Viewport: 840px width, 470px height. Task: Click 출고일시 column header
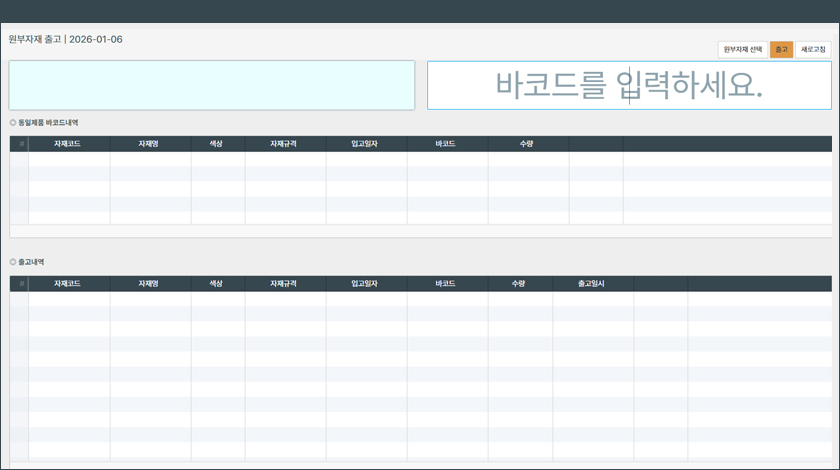pos(592,284)
